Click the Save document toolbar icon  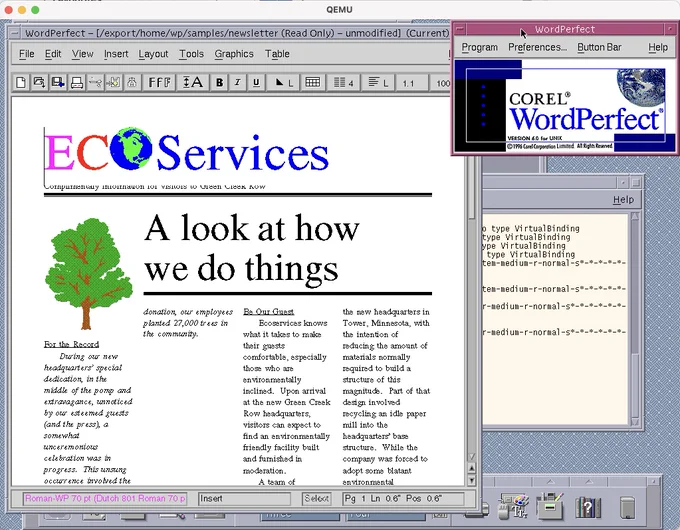click(58, 82)
